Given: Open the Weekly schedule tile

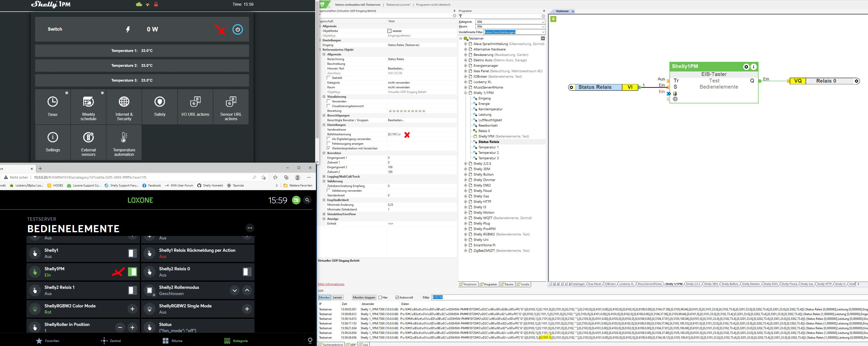Looking at the screenshot, I should tap(88, 107).
